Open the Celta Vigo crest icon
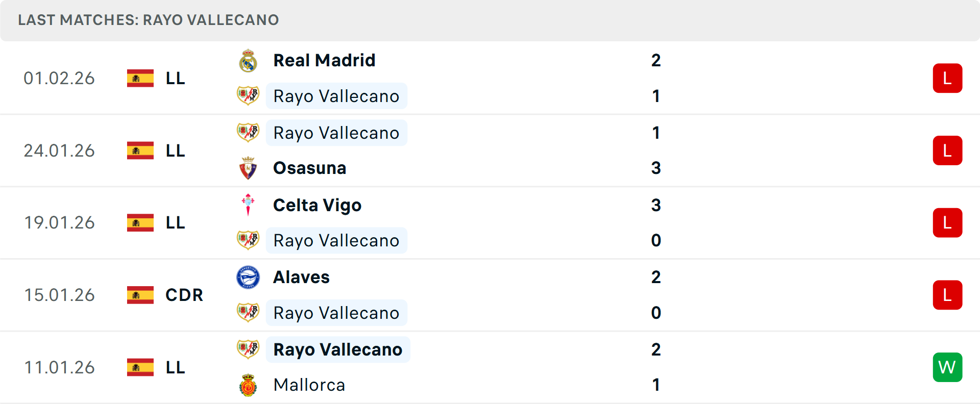 248,205
